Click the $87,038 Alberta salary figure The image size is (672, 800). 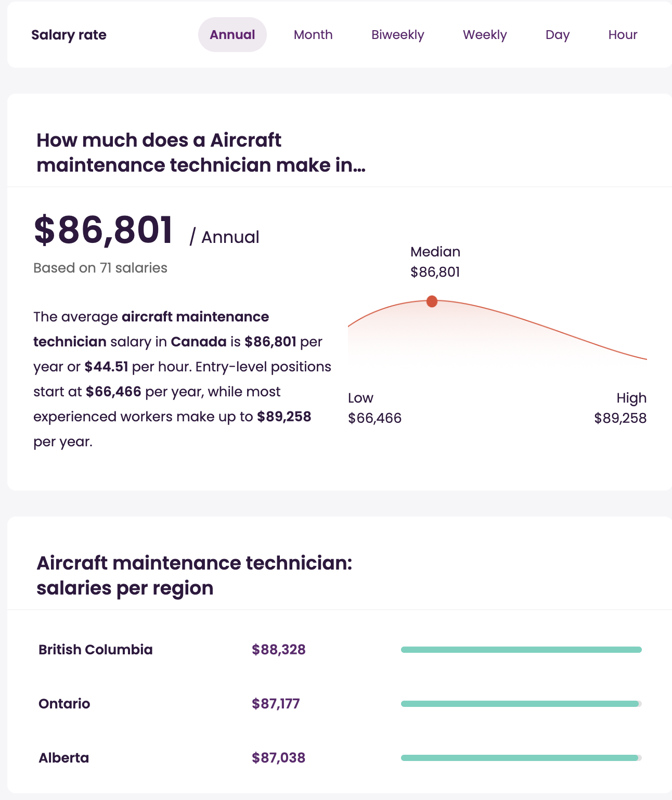click(279, 758)
